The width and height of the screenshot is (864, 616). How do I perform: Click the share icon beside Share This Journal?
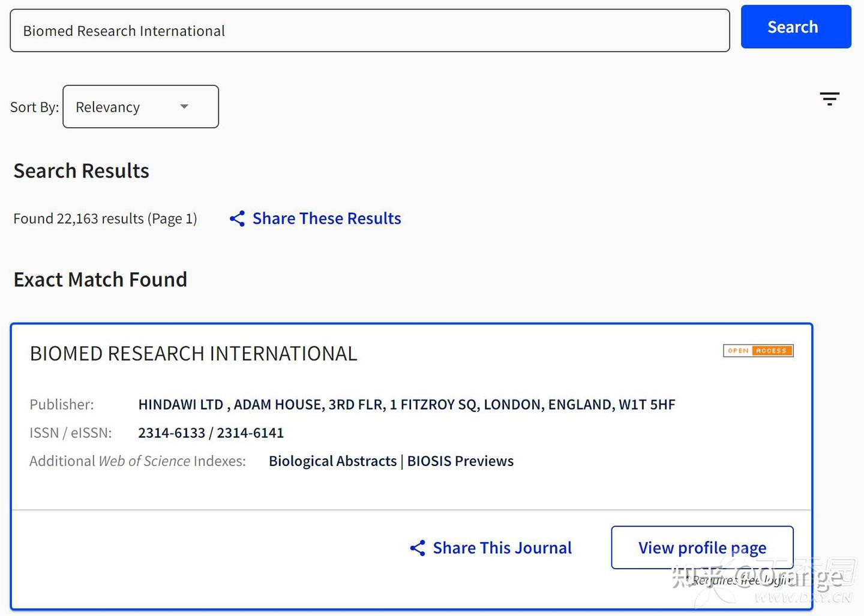pos(418,548)
